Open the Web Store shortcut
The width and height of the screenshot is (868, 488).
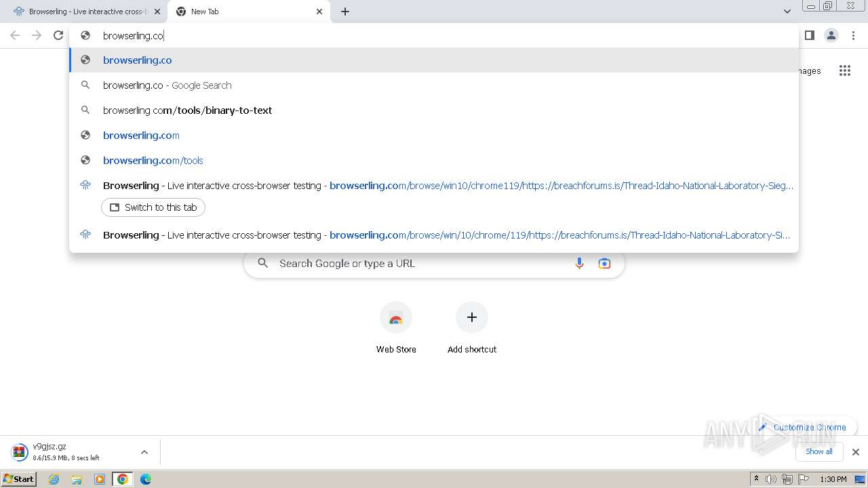point(396,329)
